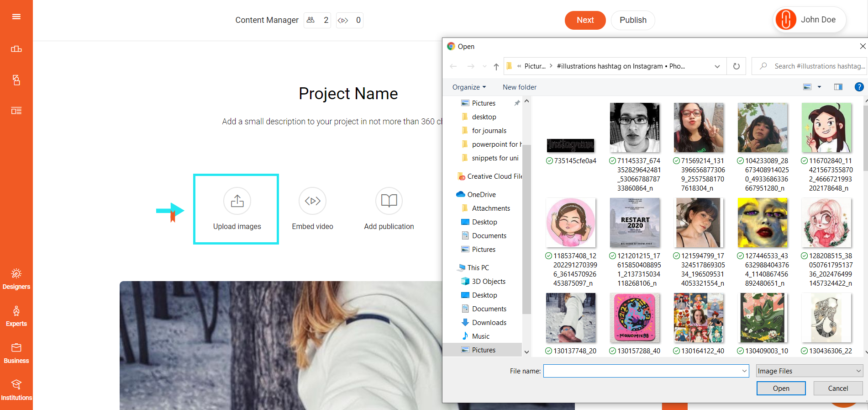Image resolution: width=868 pixels, height=410 pixels.
Task: Click the Publish button
Action: (x=633, y=20)
